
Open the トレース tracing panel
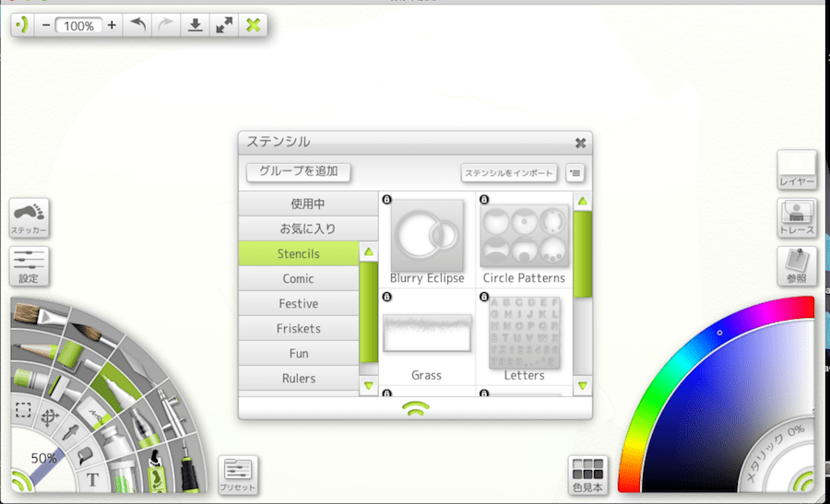point(797,217)
